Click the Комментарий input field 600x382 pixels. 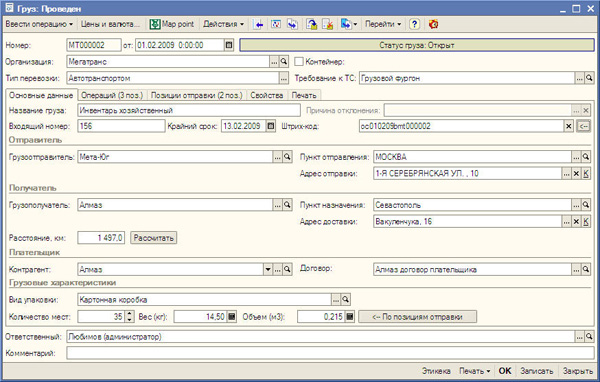(330, 353)
